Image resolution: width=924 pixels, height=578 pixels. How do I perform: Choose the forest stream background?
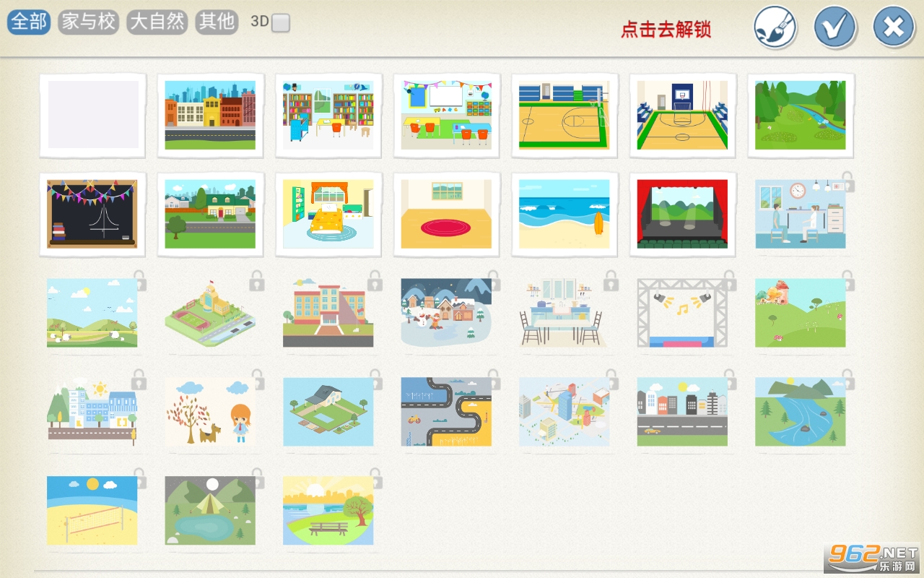(801, 116)
